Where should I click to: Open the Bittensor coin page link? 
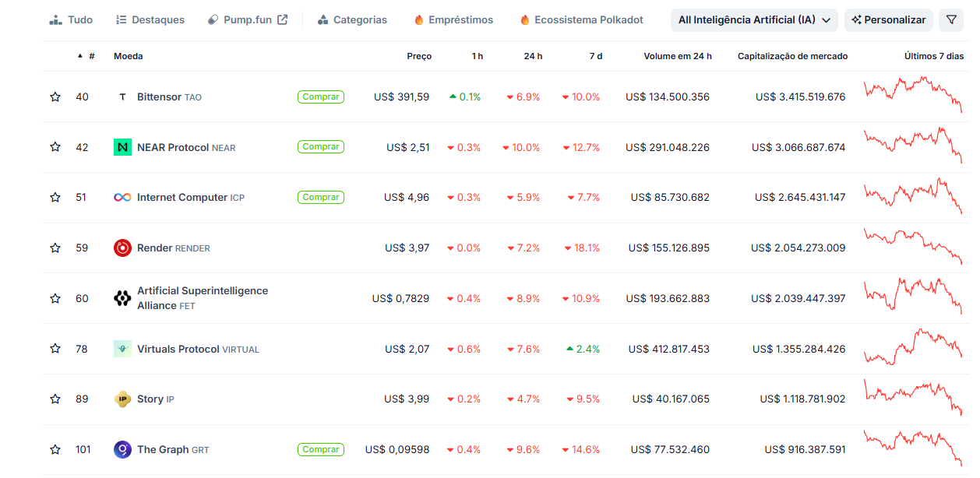pyautogui.click(x=169, y=97)
